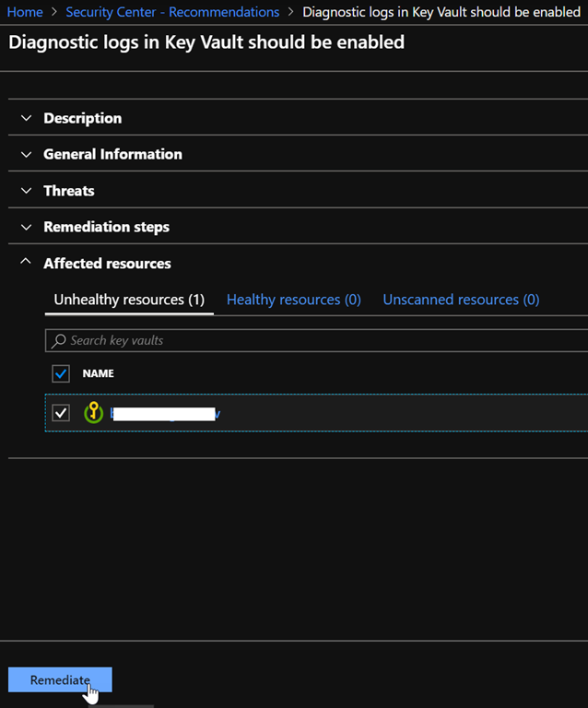Screen dimensions: 588x708
Task: Expand the General Information section
Action: coord(112,154)
